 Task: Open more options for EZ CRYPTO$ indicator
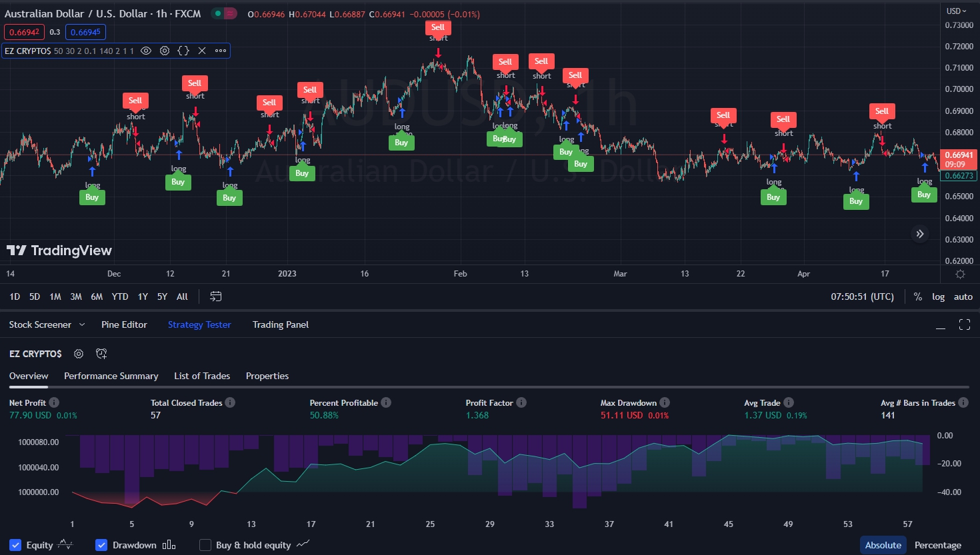221,51
